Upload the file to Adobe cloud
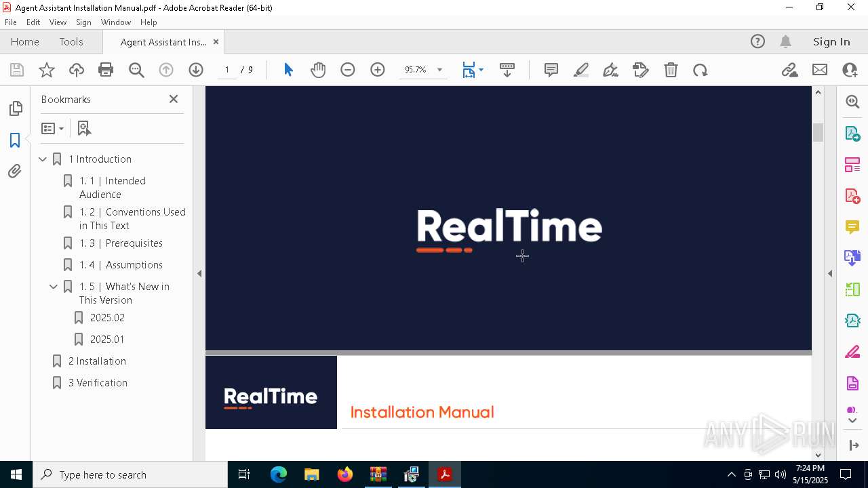 point(77,70)
